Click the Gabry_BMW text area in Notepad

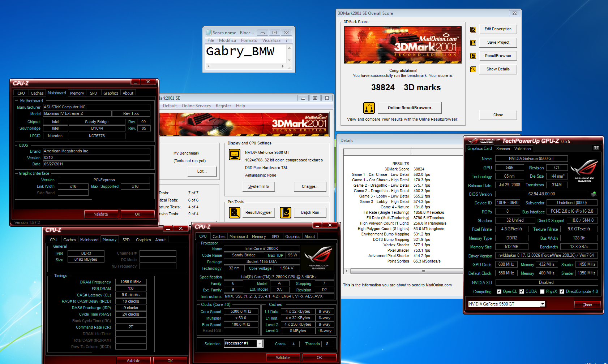(246, 53)
